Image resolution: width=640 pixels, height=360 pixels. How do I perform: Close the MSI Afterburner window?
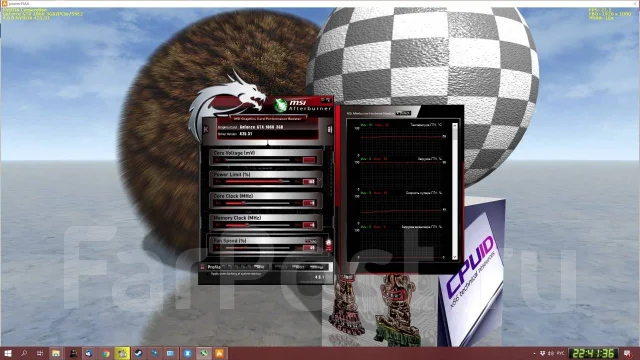[328, 99]
